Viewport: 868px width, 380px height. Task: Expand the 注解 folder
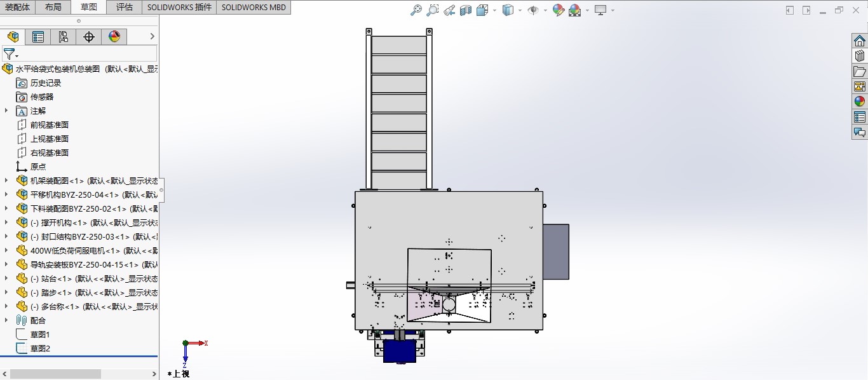coord(6,111)
